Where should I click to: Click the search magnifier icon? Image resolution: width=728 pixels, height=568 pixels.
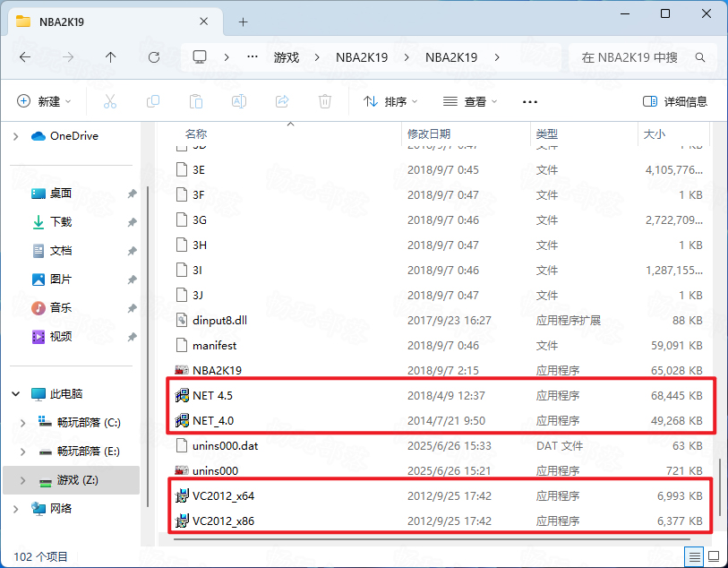(700, 57)
